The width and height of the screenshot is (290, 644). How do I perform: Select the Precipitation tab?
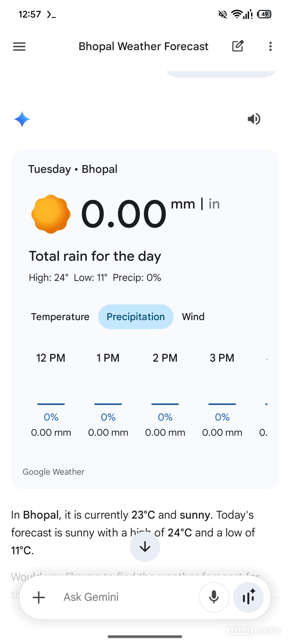coord(136,317)
